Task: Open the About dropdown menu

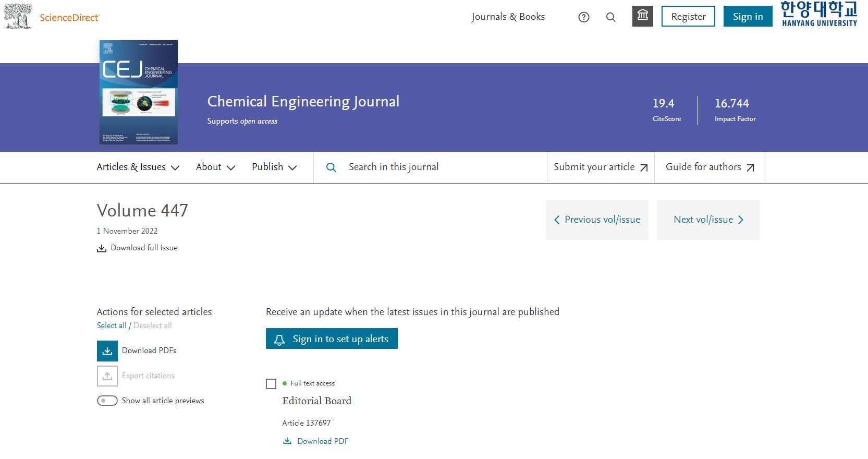Action: coord(215,167)
